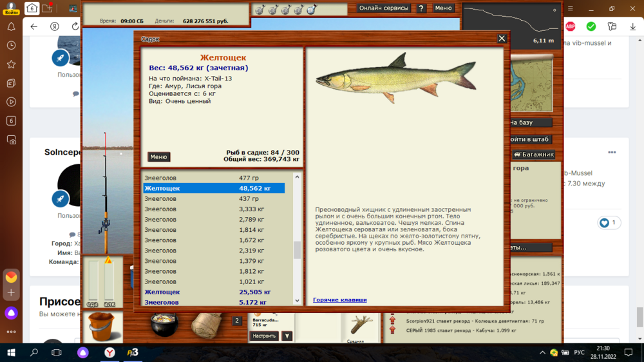Image resolution: width=644 pixels, height=362 pixels.
Task: Open browser downloads arrow icon
Action: point(632,26)
